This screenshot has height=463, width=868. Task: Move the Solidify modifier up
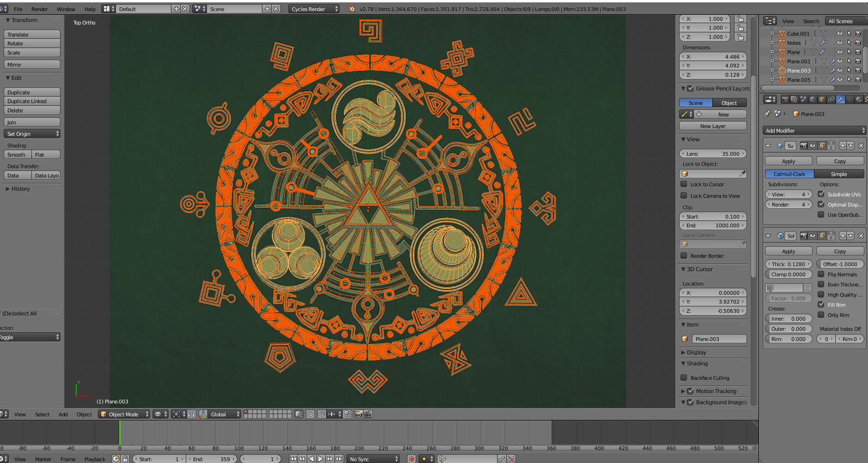[843, 236]
